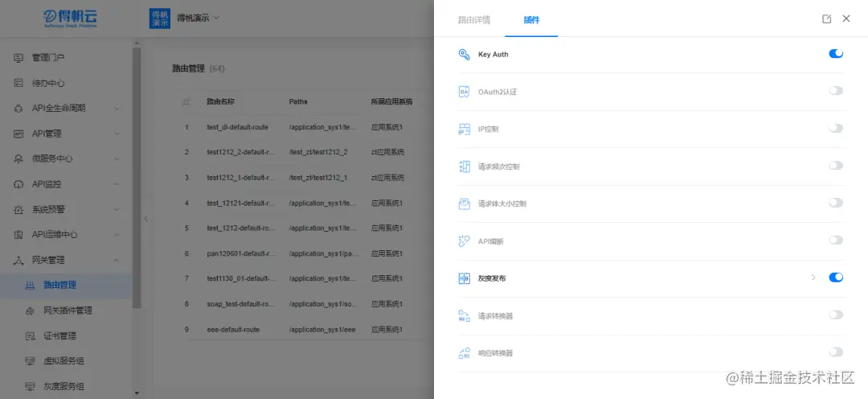
Task: Collapse the sidebar with the arrow handle
Action: tap(145, 218)
